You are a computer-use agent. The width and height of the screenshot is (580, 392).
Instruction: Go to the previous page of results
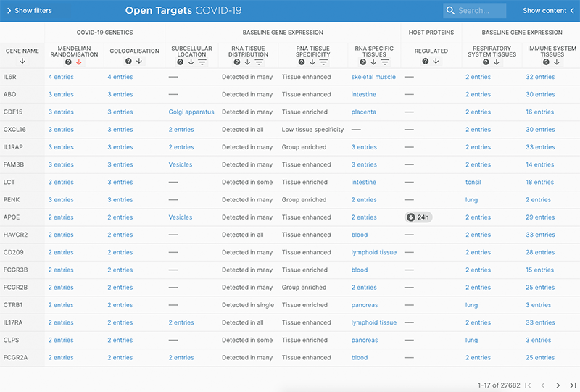pos(543,385)
